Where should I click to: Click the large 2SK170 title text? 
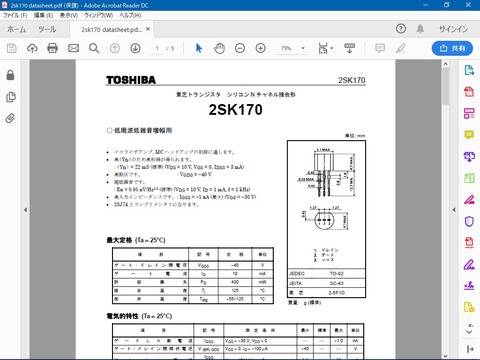(x=236, y=110)
